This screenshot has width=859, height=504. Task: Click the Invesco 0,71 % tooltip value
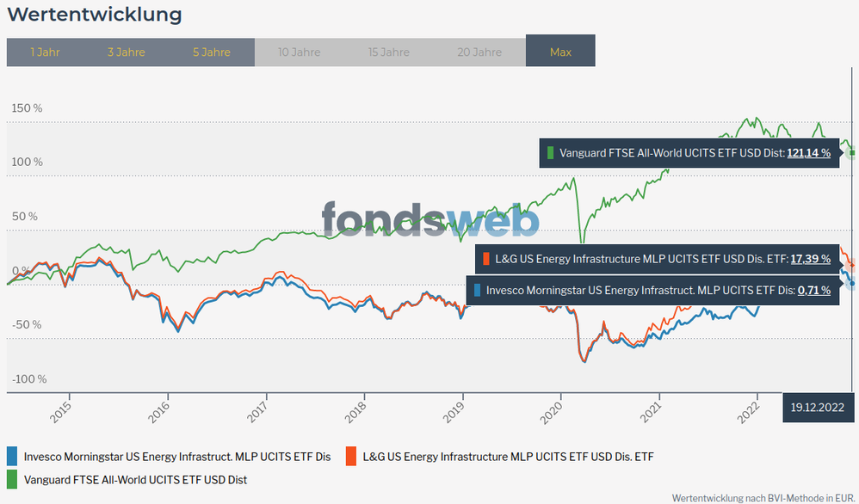point(814,291)
